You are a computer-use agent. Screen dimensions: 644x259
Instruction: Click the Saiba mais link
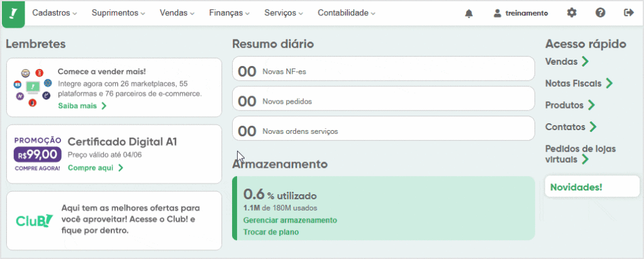[82, 106]
